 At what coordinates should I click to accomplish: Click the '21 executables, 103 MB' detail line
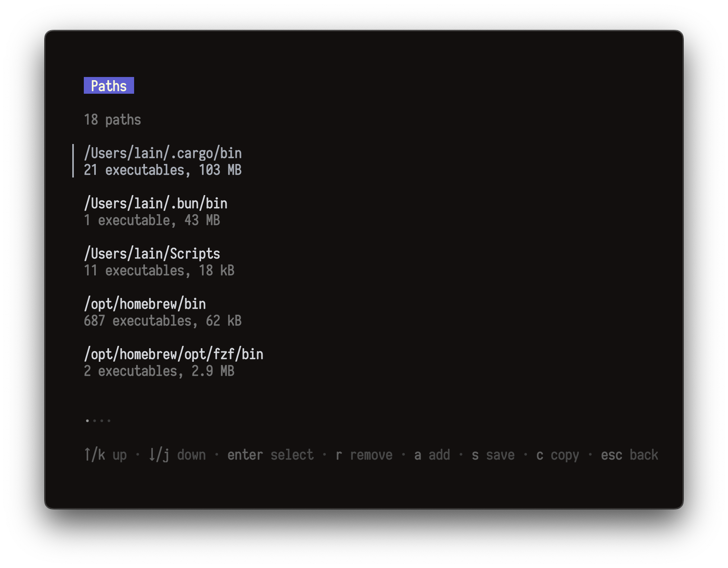[162, 170]
